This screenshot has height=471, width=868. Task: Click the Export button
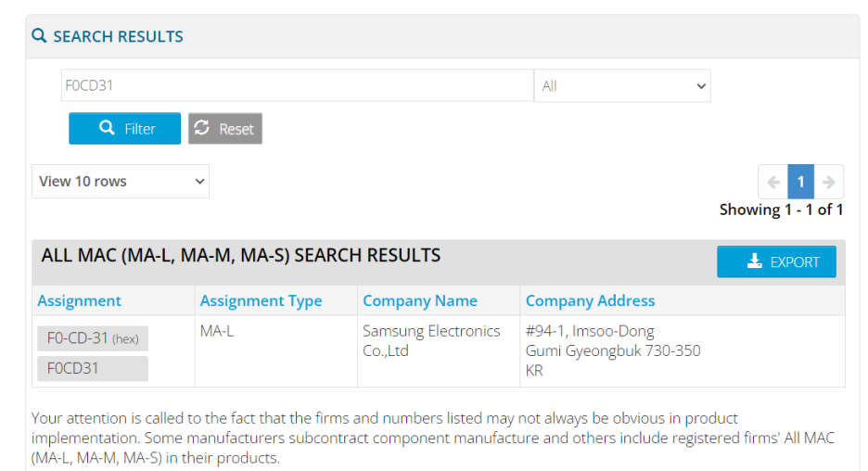776,261
